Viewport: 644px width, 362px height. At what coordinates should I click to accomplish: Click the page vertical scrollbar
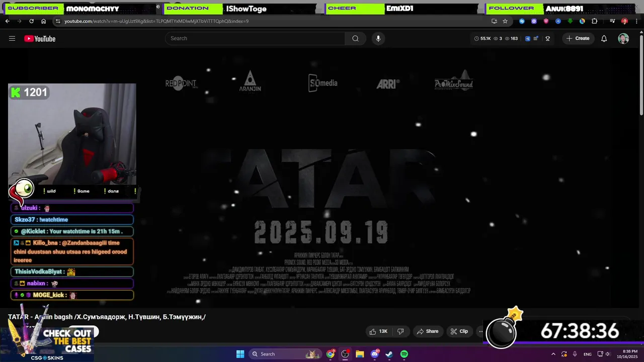641,75
